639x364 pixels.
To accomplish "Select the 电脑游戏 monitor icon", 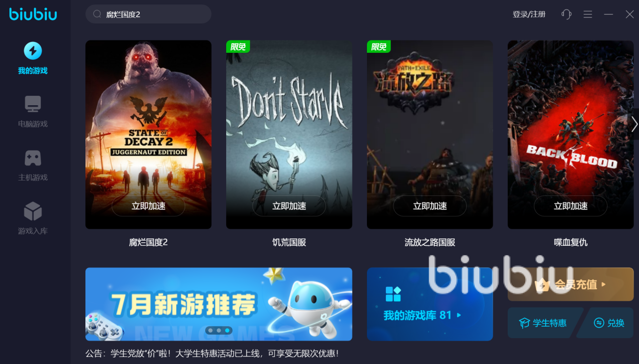I will click(x=33, y=104).
